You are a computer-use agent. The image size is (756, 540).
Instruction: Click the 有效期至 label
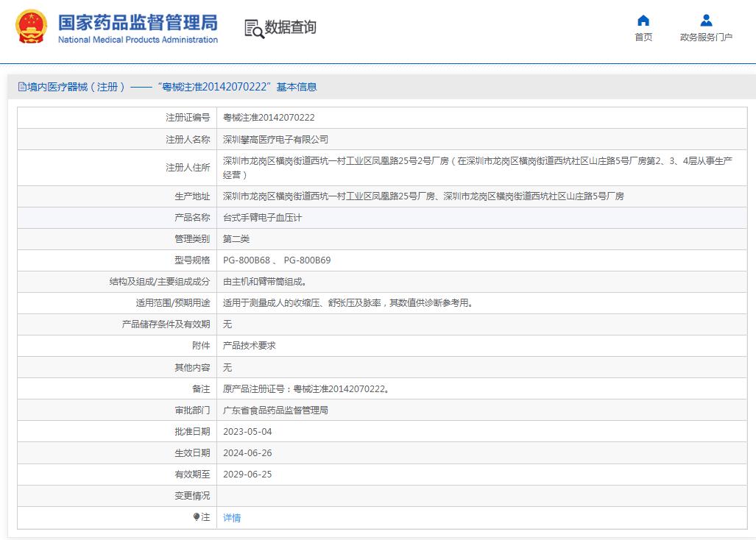[x=192, y=474]
